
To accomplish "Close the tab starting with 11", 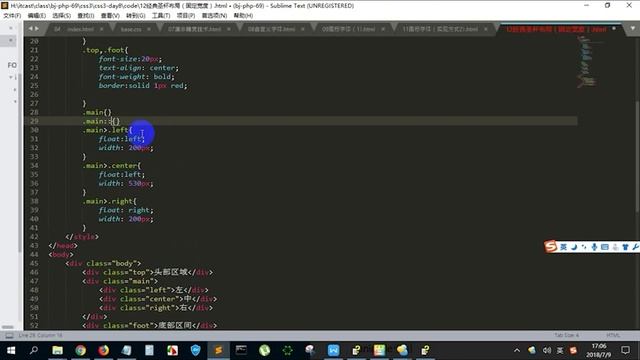I will [486, 29].
